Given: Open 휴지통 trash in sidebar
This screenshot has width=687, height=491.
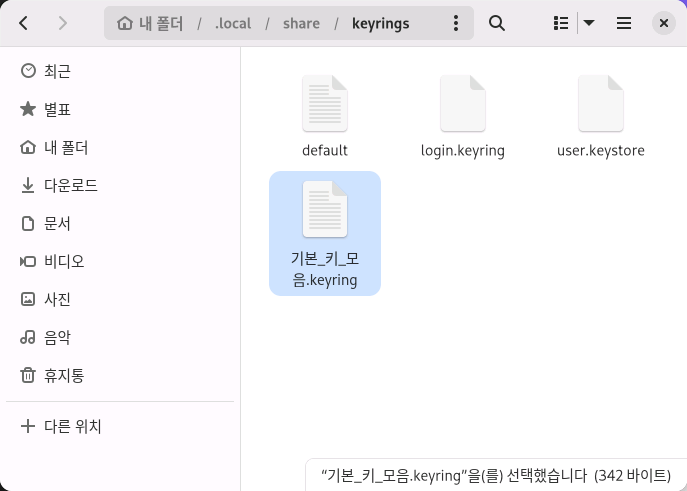Looking at the screenshot, I should pyautogui.click(x=120, y=375).
